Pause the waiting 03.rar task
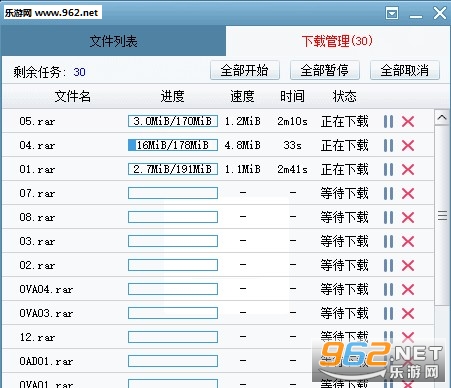The image size is (451, 388). 388,241
